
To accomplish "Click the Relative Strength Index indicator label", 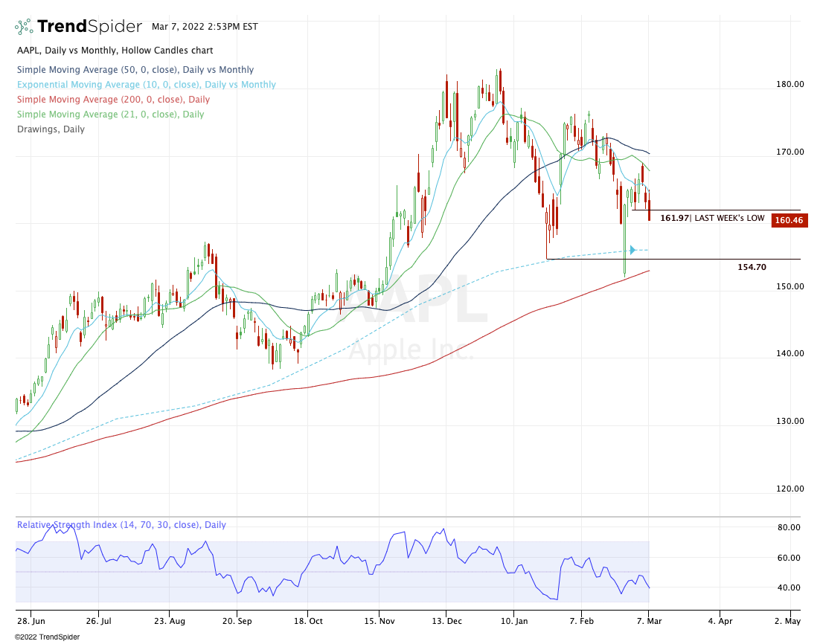I will [121, 524].
